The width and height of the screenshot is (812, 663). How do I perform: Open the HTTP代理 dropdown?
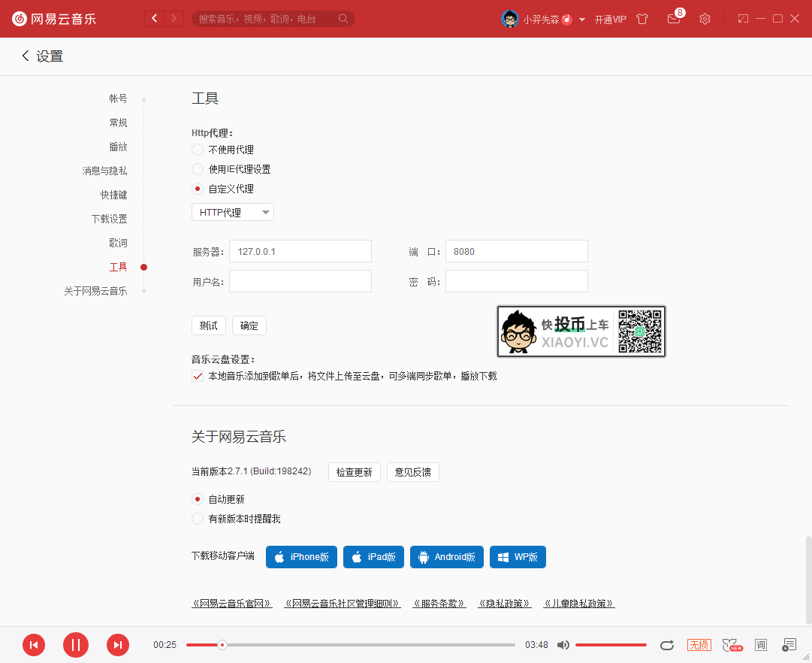pos(232,212)
